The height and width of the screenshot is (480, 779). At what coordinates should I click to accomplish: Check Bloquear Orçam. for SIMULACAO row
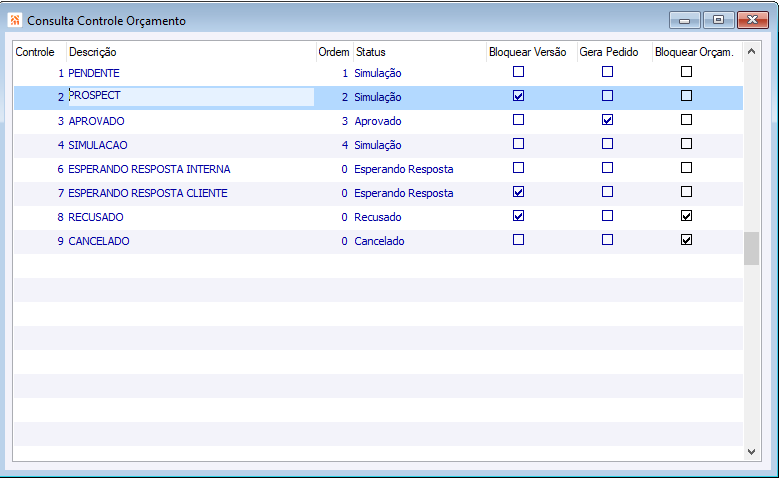coord(686,144)
